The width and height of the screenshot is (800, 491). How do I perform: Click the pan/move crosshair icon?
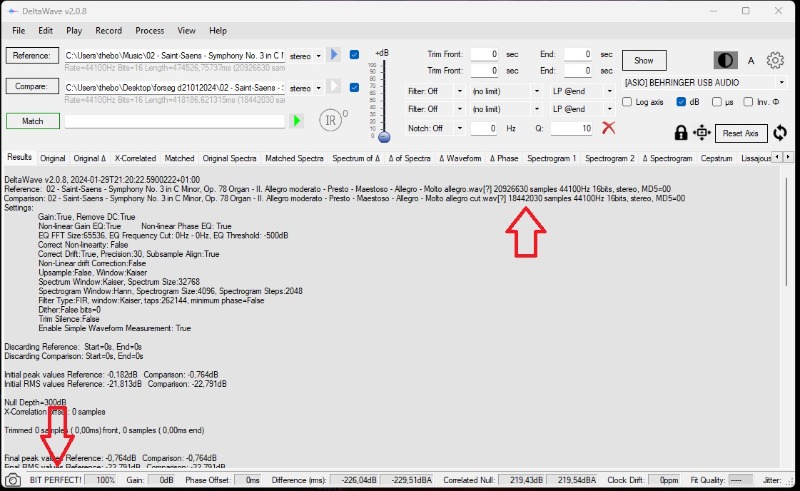click(702, 133)
